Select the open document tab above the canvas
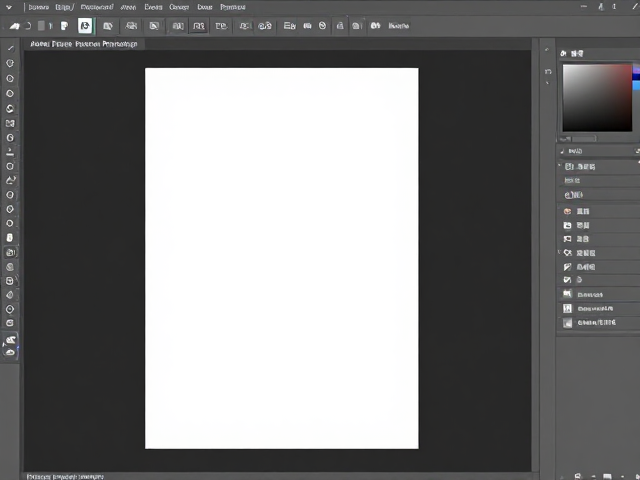640x480 pixels. [84, 44]
